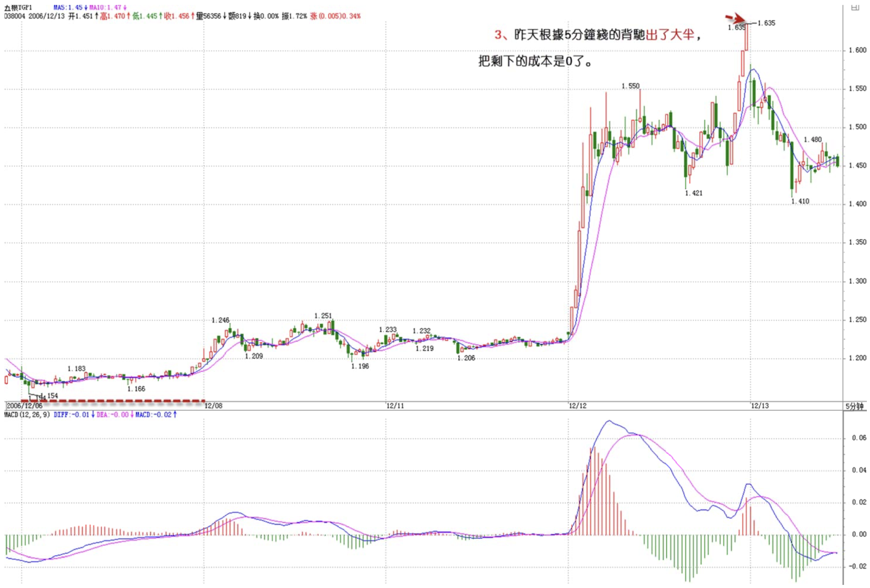This screenshot has width=870, height=588.
Task: Click the 2006/12/06 start date label
Action: click(x=24, y=405)
